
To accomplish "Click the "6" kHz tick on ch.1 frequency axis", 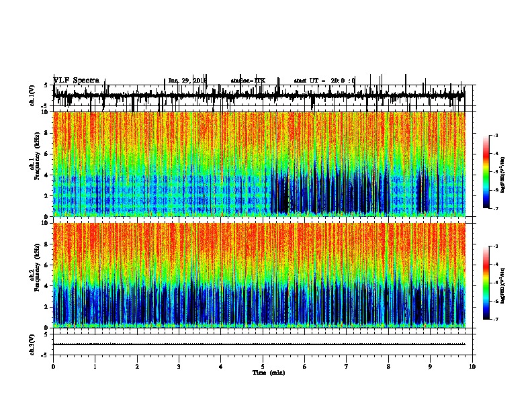I will [x=47, y=154].
